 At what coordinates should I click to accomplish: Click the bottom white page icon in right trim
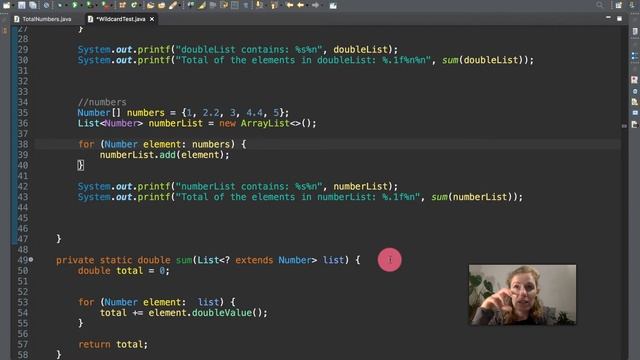click(635, 124)
